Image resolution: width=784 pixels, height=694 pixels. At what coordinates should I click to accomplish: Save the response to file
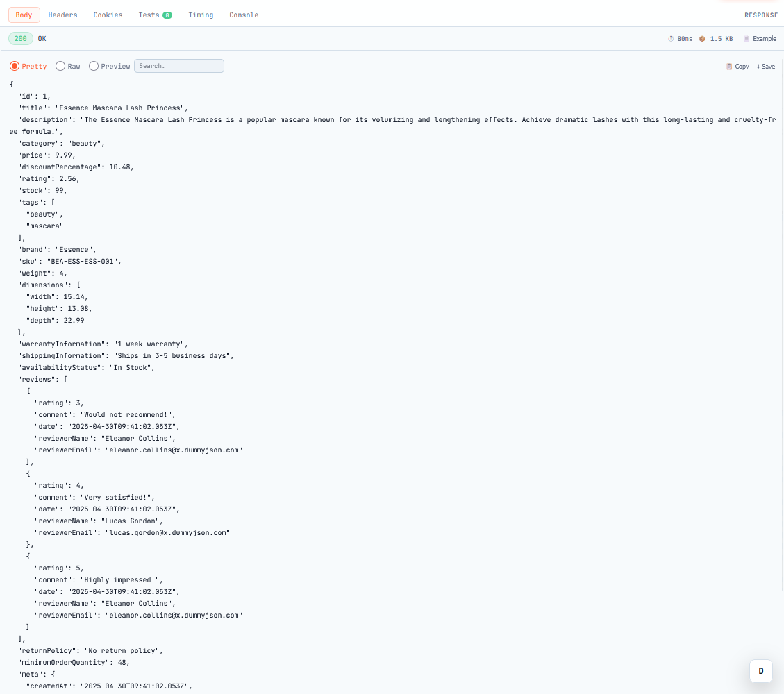coord(766,67)
